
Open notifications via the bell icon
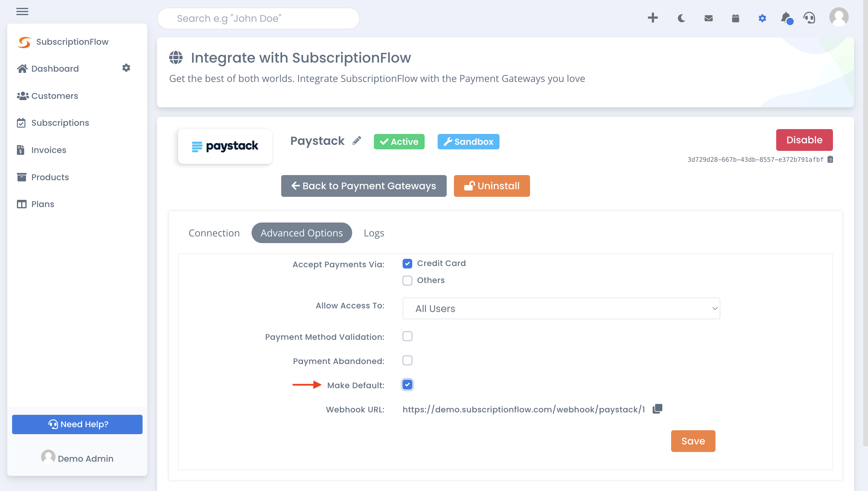(786, 18)
